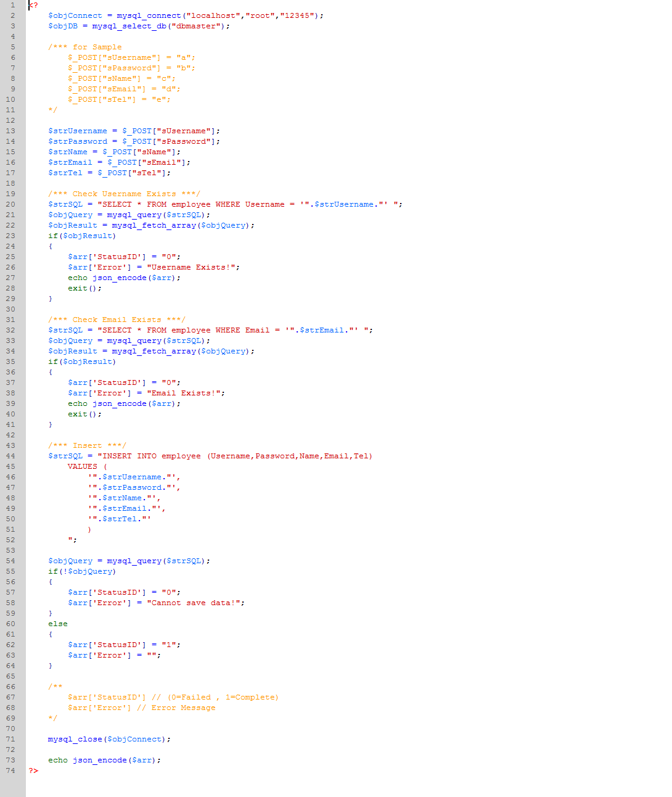672x797 pixels.
Task: Click the mysql_close($objConnect); statement
Action: coord(109,739)
